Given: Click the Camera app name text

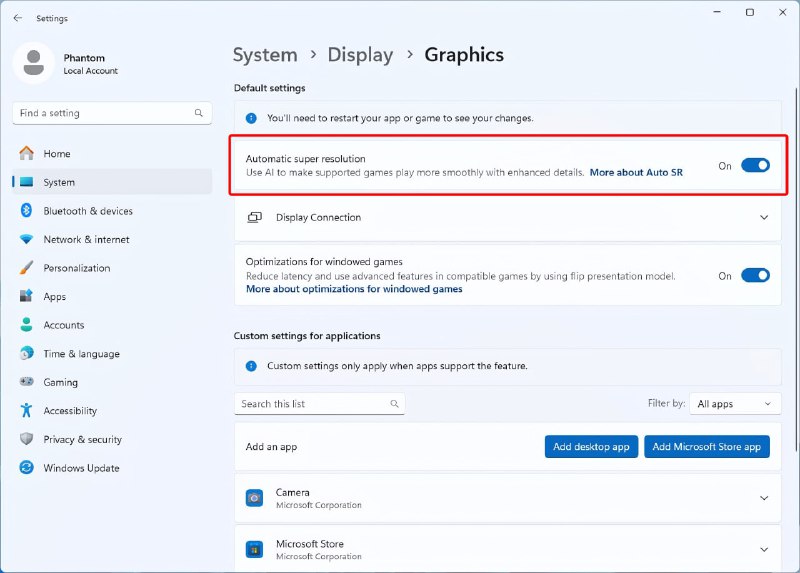Looking at the screenshot, I should tap(292, 492).
